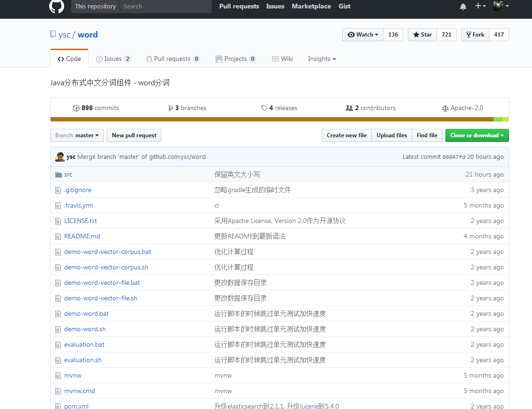
Task: View the 721 stargazers count
Action: (446, 35)
